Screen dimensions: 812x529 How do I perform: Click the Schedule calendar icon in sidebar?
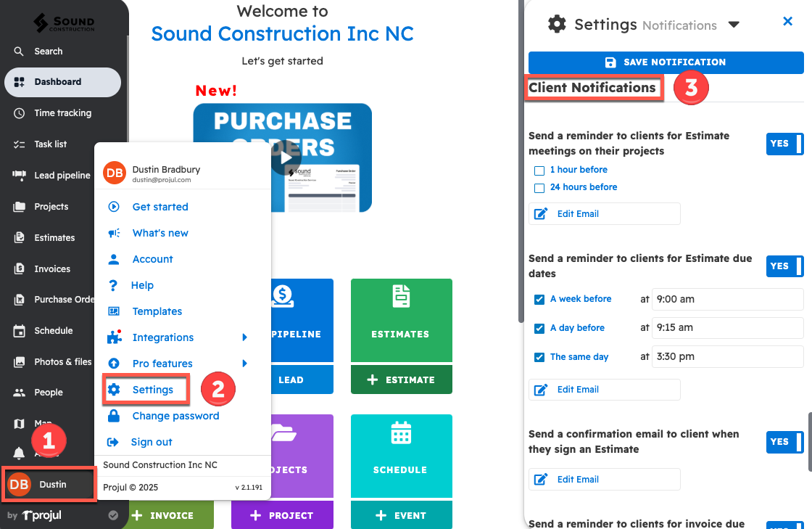tap(19, 331)
